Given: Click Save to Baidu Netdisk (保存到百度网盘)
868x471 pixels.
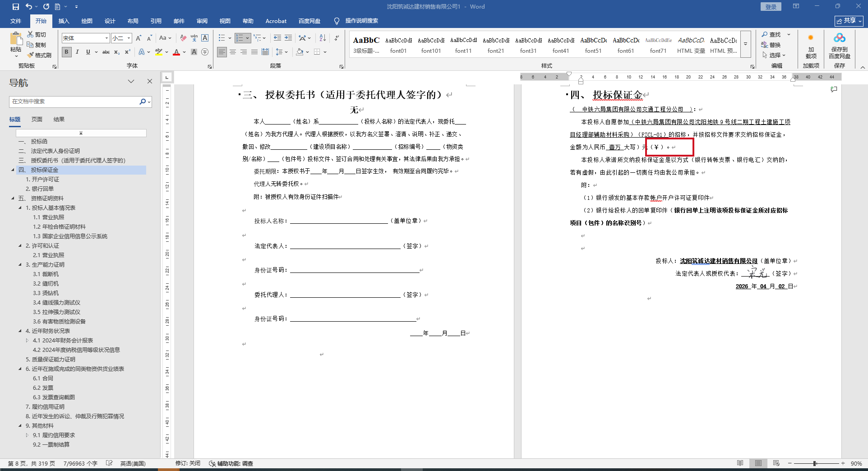Looking at the screenshot, I should [x=839, y=46].
